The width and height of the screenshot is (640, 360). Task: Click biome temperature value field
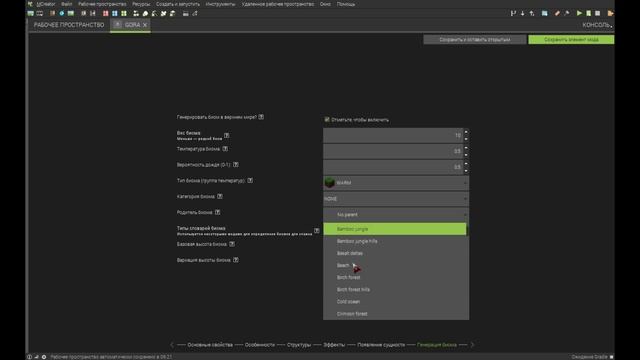click(393, 151)
